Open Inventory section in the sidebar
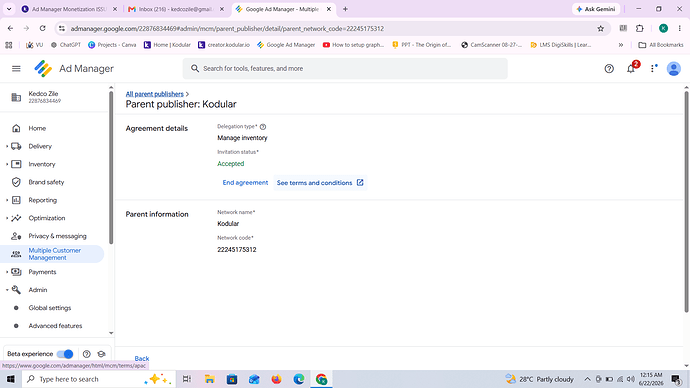This screenshot has height=388, width=690. 42,165
